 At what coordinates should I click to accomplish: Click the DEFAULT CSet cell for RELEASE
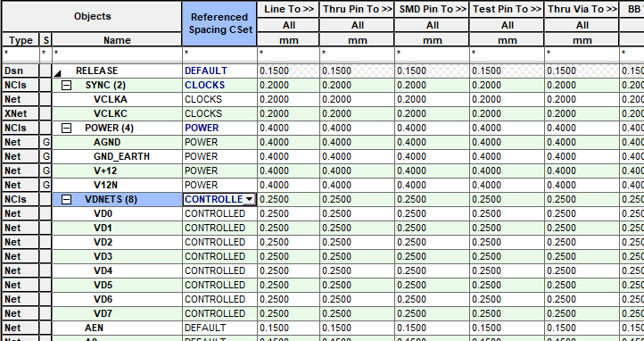(219, 71)
